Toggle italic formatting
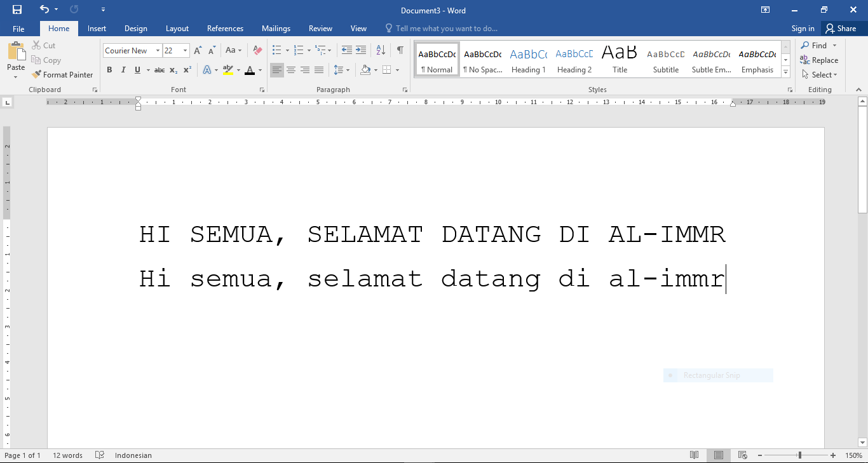This screenshot has width=868, height=463. pyautogui.click(x=123, y=70)
